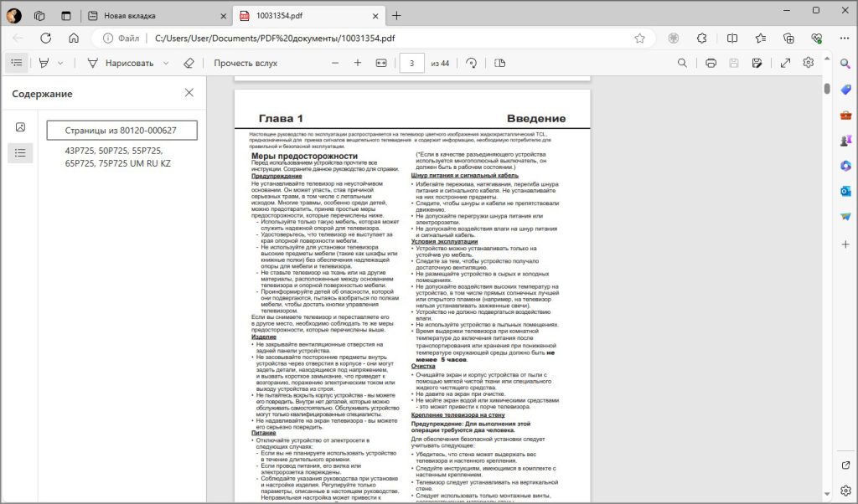Save the PDF with annotations (Save As)
The height and width of the screenshot is (504, 858).
click(756, 62)
